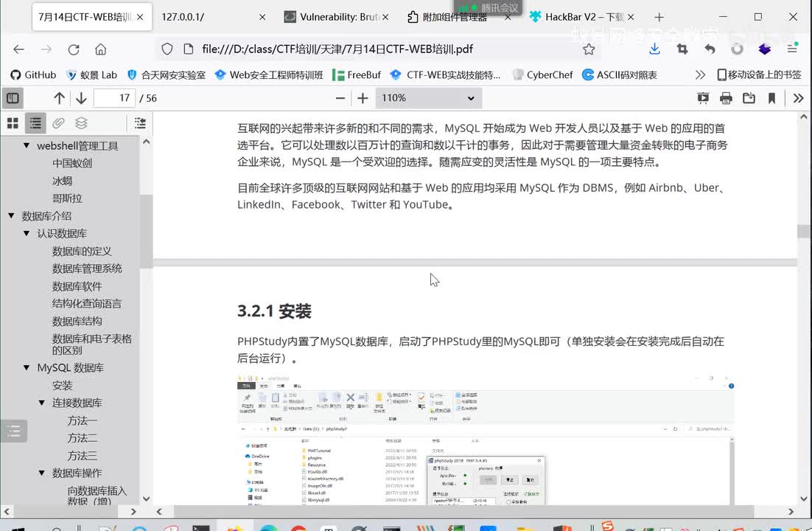Click the address bar with the PDF path
This screenshot has height=531, width=812.
coord(337,49)
